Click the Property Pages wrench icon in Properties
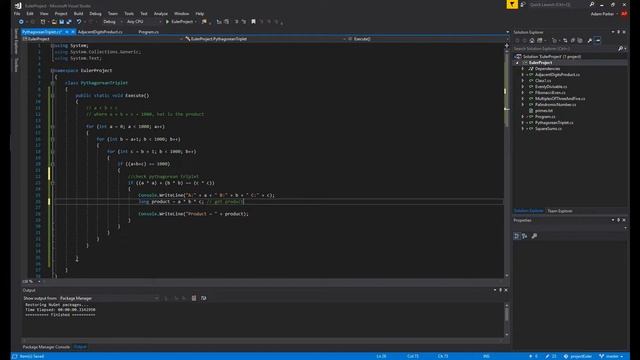This screenshot has height=360, width=640. click(x=534, y=236)
